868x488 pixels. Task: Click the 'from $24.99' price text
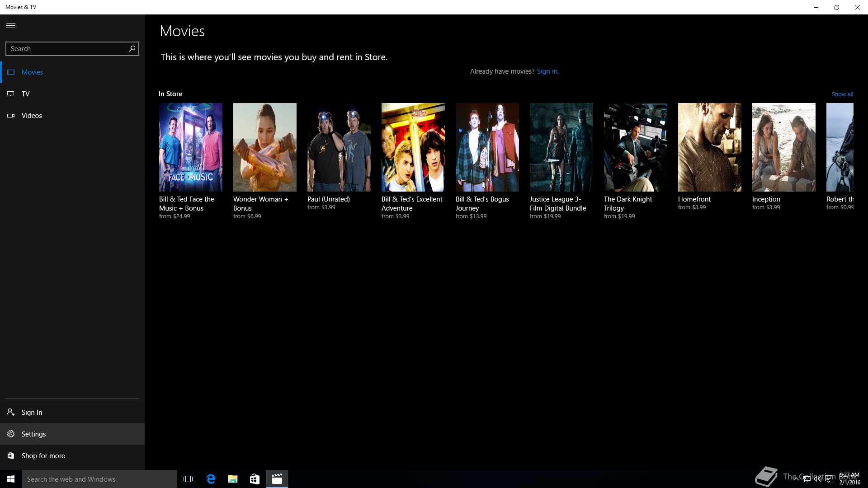tap(175, 216)
